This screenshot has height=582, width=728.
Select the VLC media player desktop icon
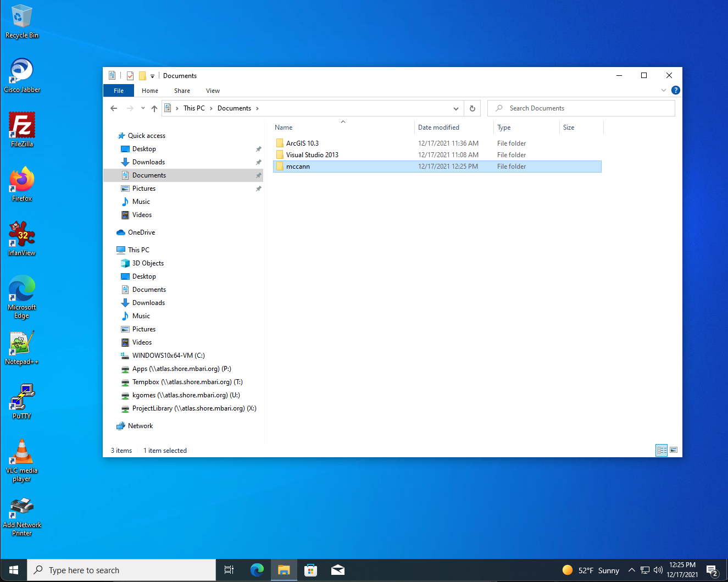coord(22,461)
